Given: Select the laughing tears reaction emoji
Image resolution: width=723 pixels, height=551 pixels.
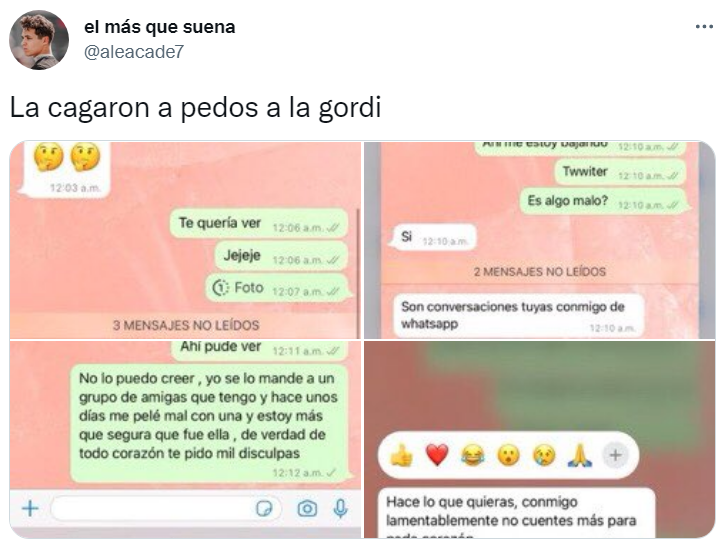Looking at the screenshot, I should pyautogui.click(x=473, y=456).
